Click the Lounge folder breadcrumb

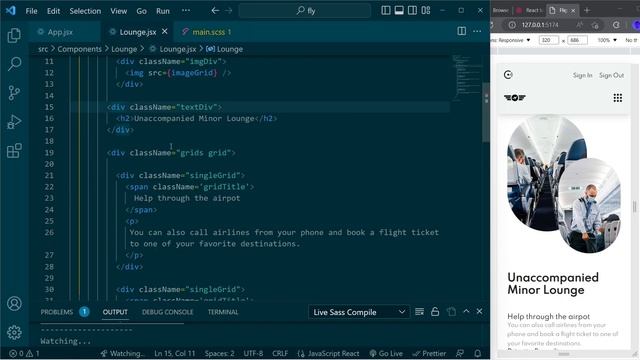[x=124, y=49]
